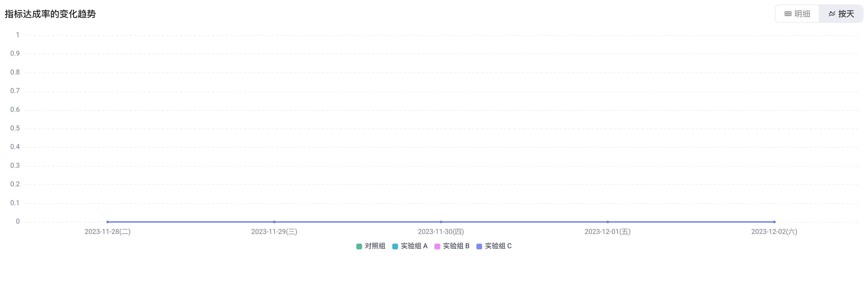This screenshot has height=283, width=868.
Task: Hide the 实验组 B series via legend label
Action: pos(456,246)
